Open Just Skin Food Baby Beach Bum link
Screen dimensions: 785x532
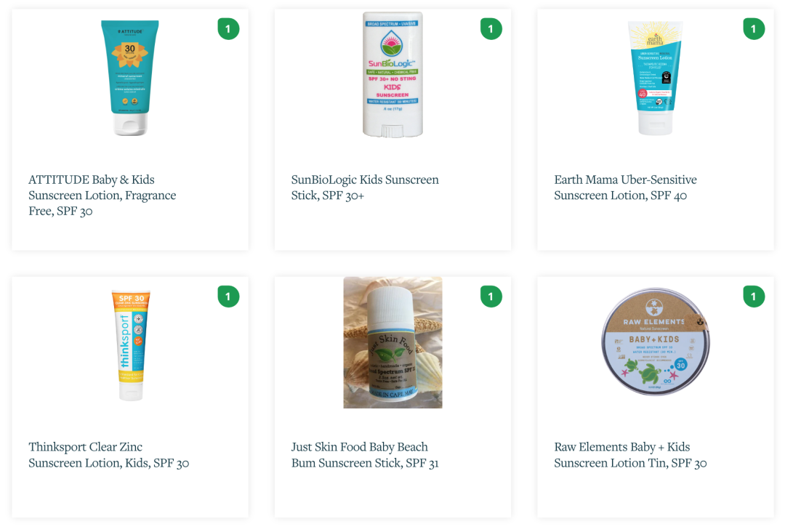tap(365, 454)
